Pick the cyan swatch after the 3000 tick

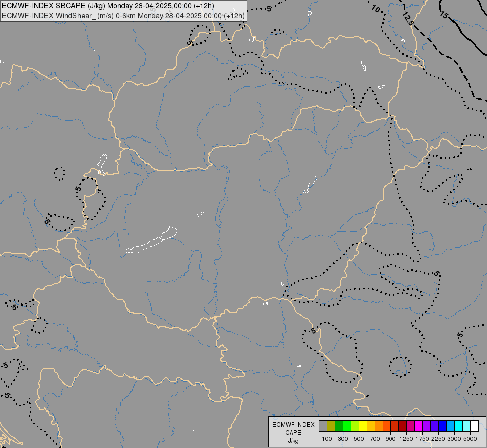pos(458,426)
